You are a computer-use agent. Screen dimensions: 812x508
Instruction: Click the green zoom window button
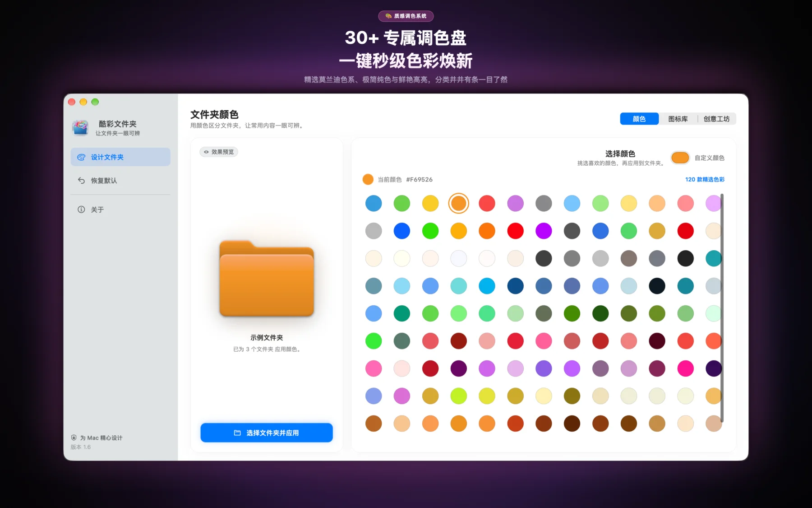tap(95, 102)
